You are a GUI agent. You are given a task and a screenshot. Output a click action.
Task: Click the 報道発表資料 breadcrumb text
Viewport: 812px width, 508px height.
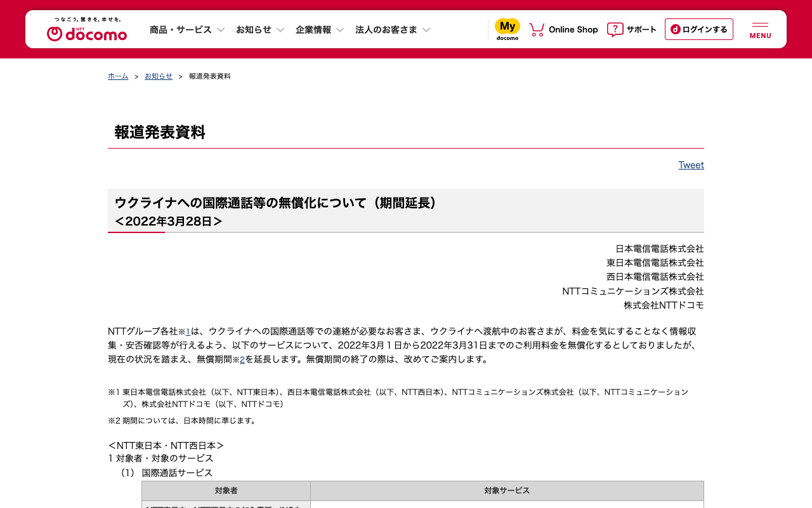(210, 76)
